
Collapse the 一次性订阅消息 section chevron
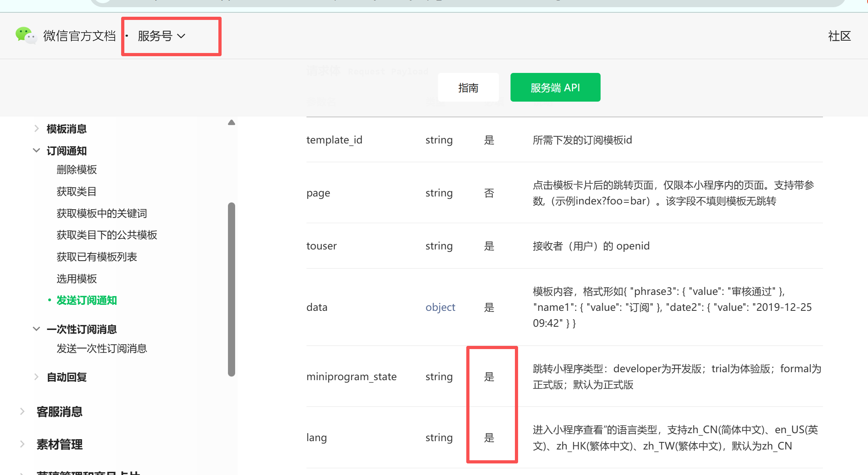36,329
